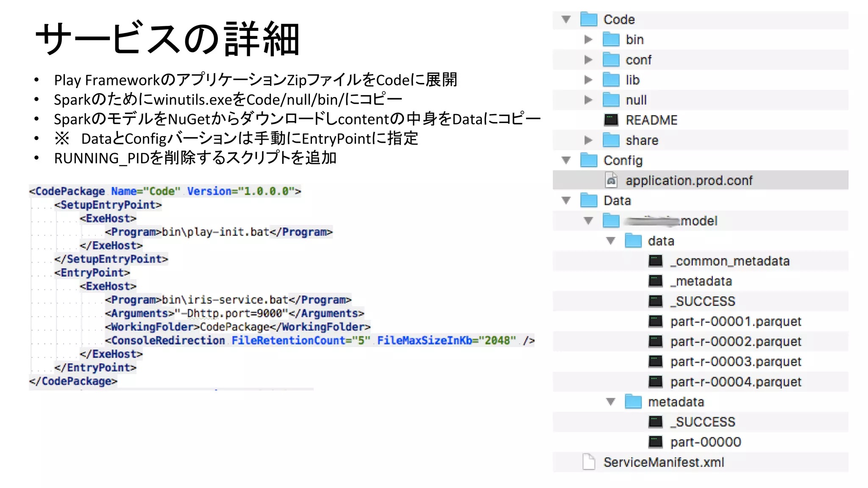Screen dimensions: 868x488
Task: Select the bin folder name
Action: tap(635, 39)
